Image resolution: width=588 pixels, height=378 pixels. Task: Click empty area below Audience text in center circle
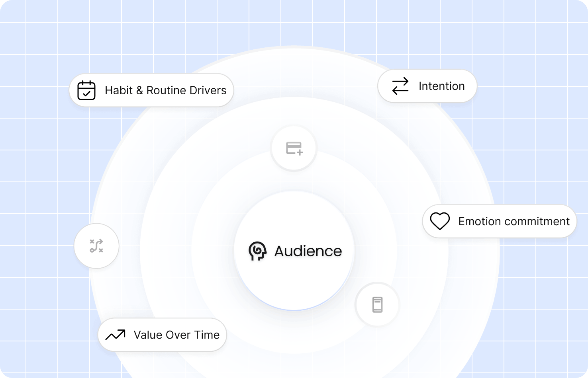[294, 286]
